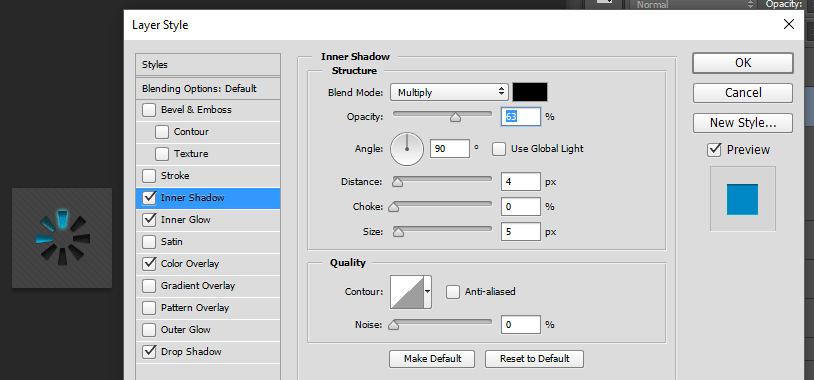Enable the Pattern Overlay checkbox
The image size is (814, 380).
tap(149, 308)
